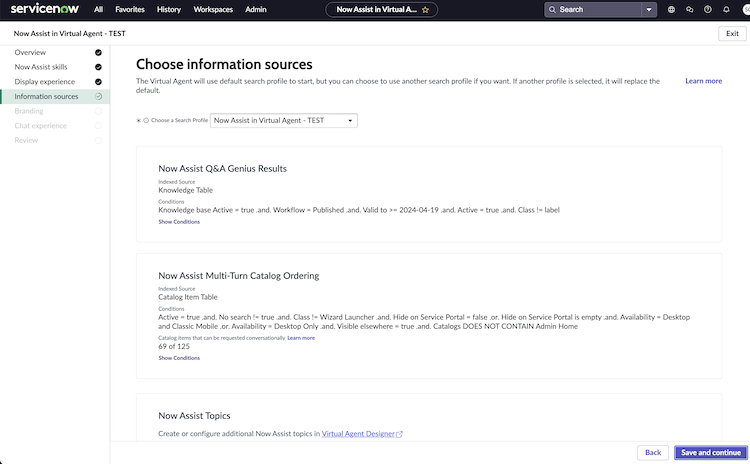750x464 pixels.
Task: Open the Workspaces menu
Action: point(213,9)
